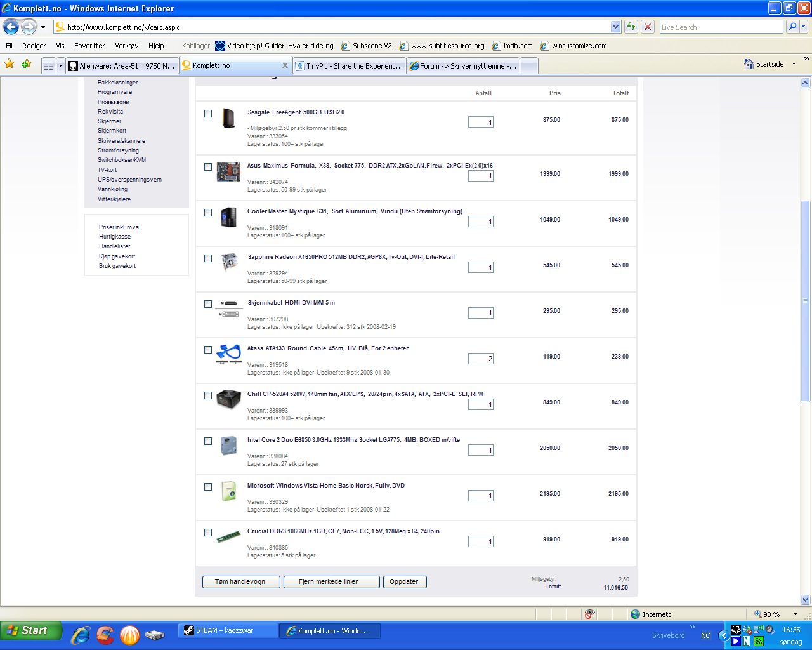The height and width of the screenshot is (650, 812).
Task: Open the Sapphire Radeon graphics card thumbnail
Action: pyautogui.click(x=228, y=263)
